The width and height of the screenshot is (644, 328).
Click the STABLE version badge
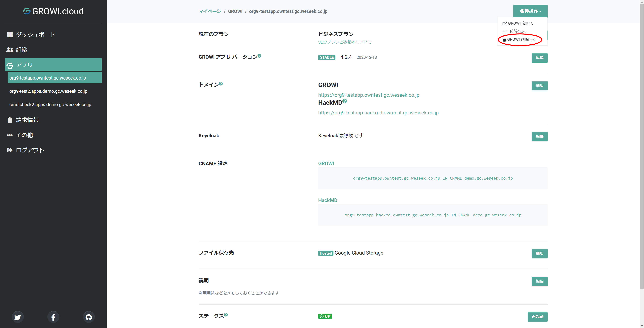(x=326, y=57)
